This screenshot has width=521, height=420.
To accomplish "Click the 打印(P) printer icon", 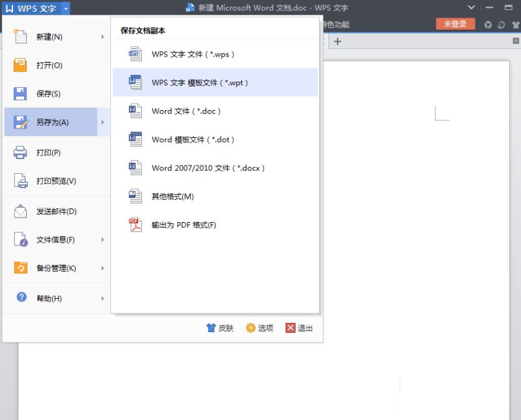I will click(20, 152).
